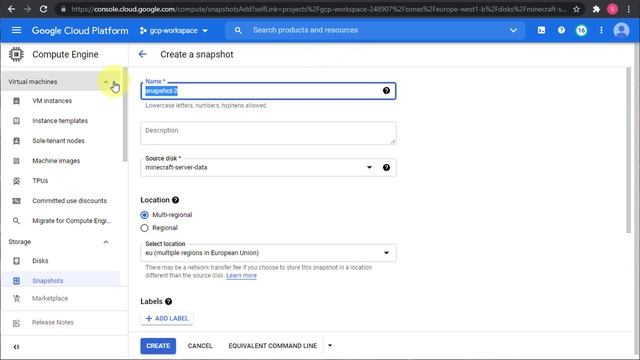The width and height of the screenshot is (640, 360).
Task: Click the browser address bar URL
Action: pyautogui.click(x=318, y=9)
